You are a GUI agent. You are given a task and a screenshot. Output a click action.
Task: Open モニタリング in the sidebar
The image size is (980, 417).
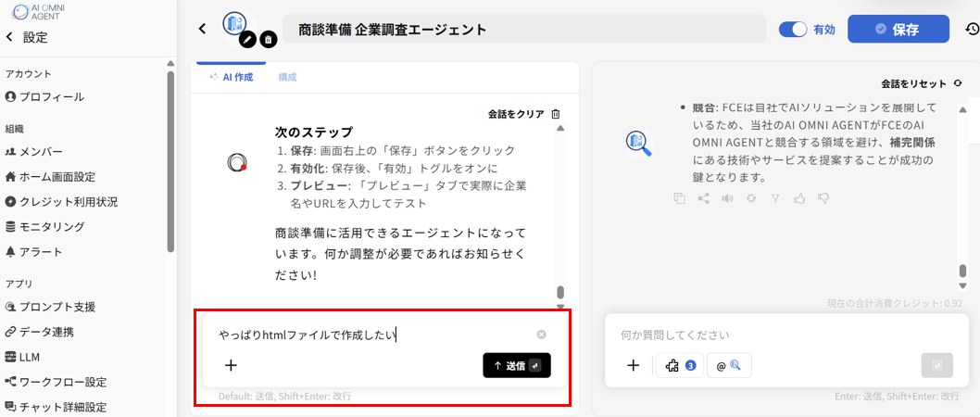[x=44, y=226]
